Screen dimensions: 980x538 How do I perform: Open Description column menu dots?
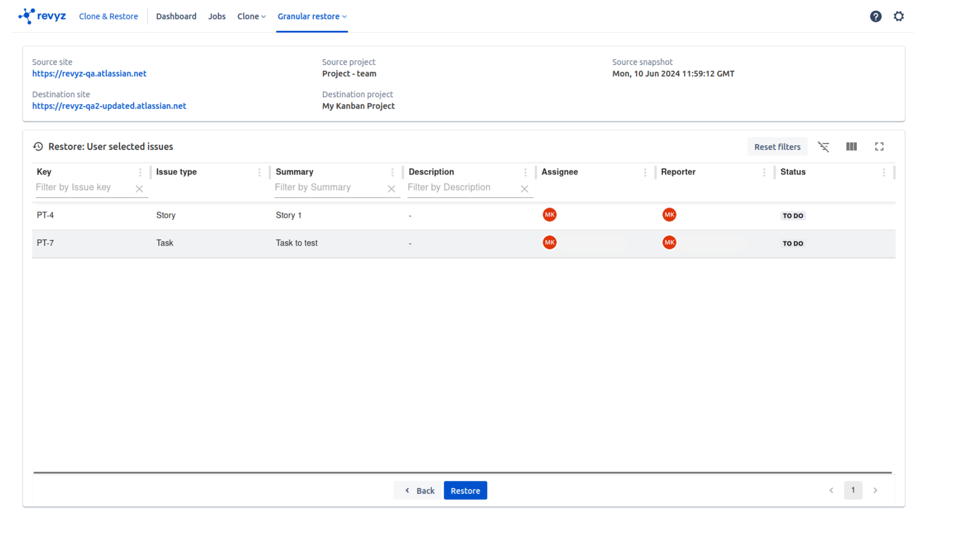(x=525, y=172)
